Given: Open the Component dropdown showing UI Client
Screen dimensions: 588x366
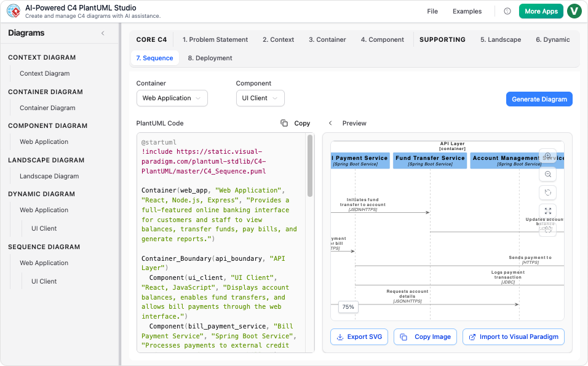Looking at the screenshot, I should tap(260, 98).
